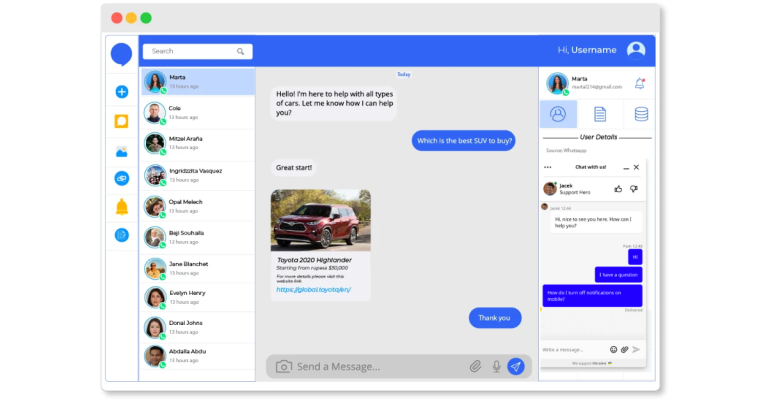Click the 'Which is the best SUV to buy?' bubble
The width and height of the screenshot is (768, 403).
463,141
